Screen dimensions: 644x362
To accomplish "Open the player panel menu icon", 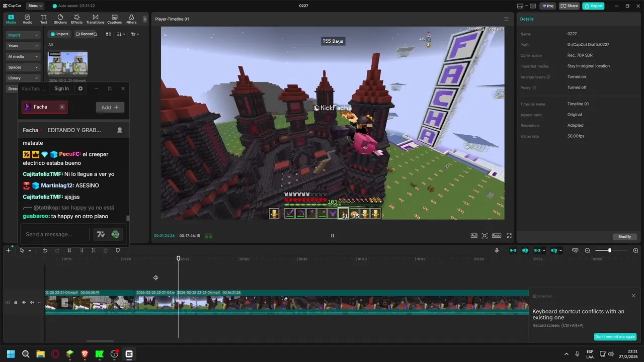I will [507, 19].
